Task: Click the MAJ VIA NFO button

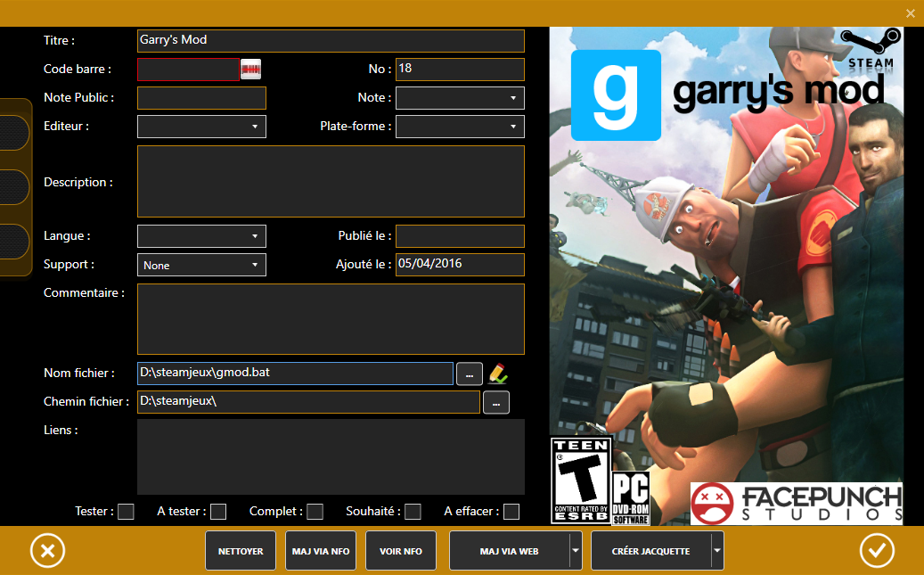Action: pos(321,551)
